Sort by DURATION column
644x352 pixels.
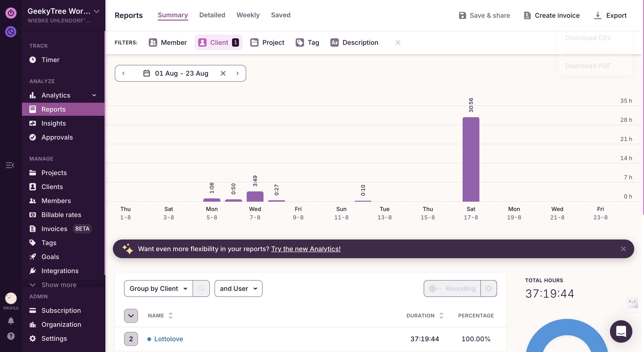(x=425, y=315)
